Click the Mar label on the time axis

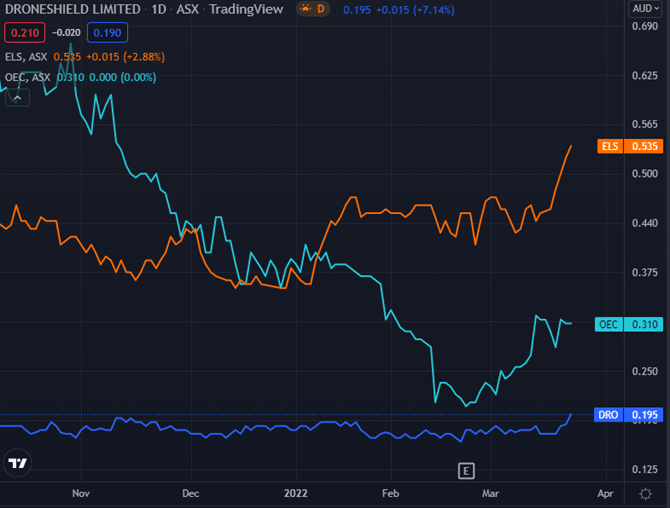[x=491, y=493]
